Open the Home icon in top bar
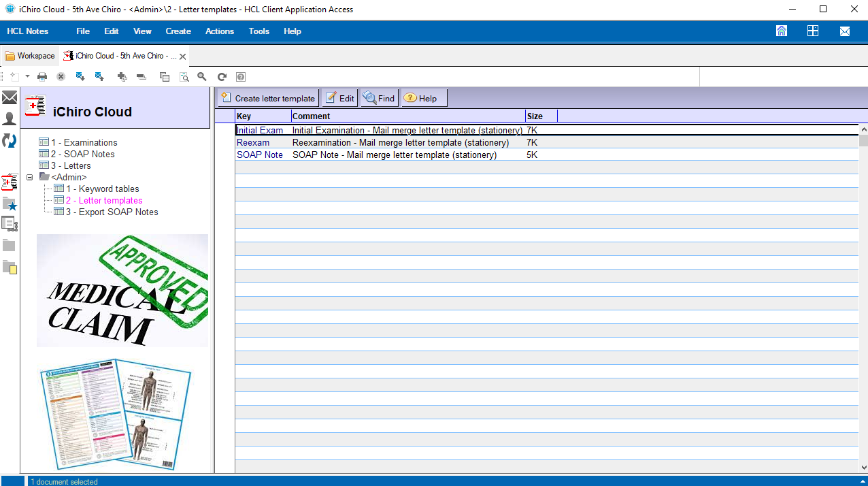 782,31
